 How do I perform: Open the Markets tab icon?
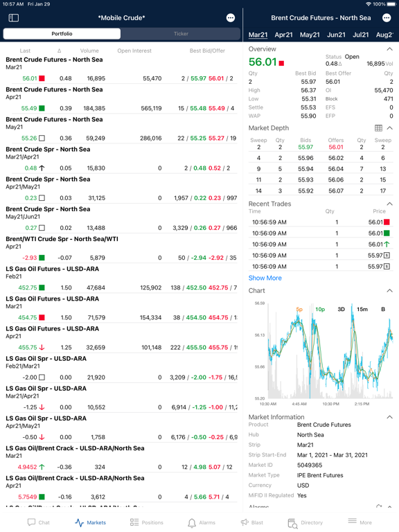click(x=80, y=522)
